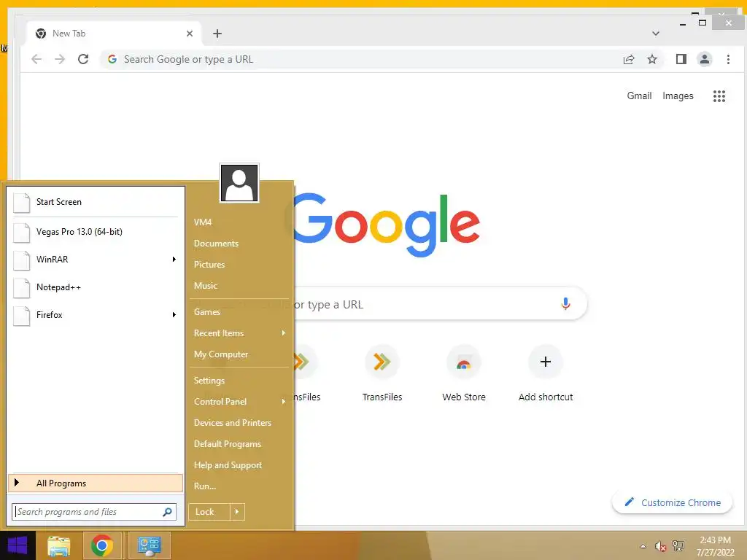Image resolution: width=747 pixels, height=560 pixels.
Task: Open the TransFiles shortcut tile
Action: pyautogui.click(x=382, y=374)
